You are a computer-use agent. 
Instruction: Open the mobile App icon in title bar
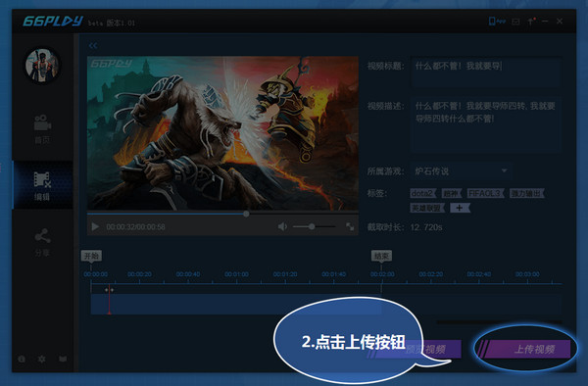(497, 22)
